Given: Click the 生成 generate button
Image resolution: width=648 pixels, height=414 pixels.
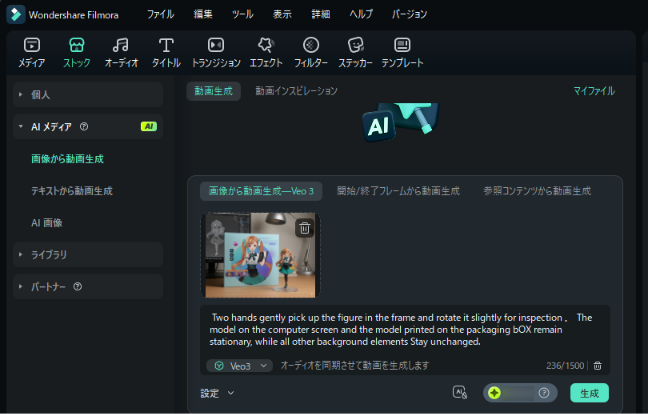Looking at the screenshot, I should click(x=589, y=393).
